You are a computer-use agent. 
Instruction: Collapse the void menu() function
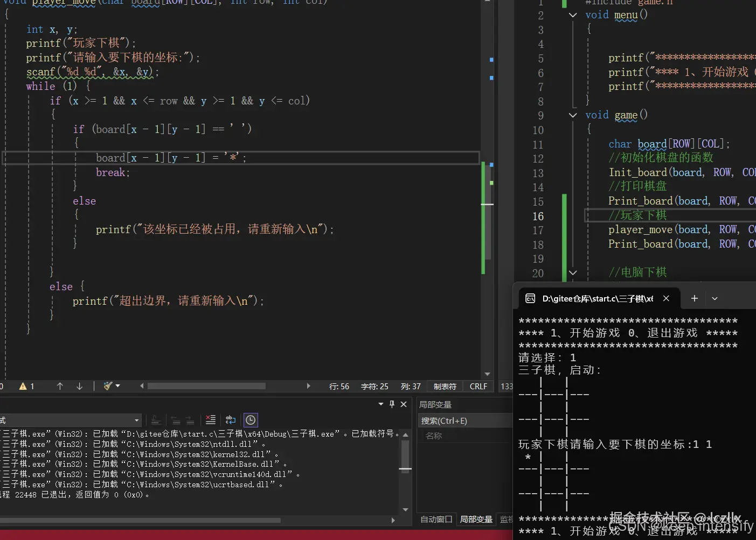pyautogui.click(x=573, y=15)
